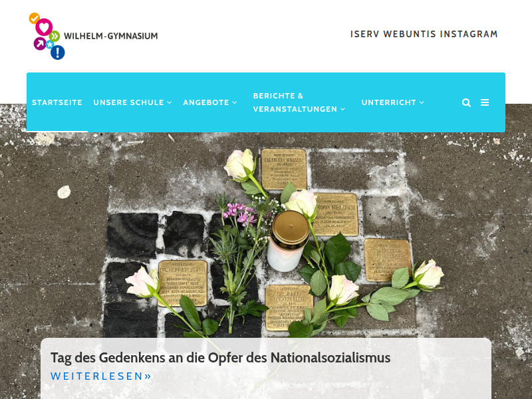
Task: Open the hamburger menu icon
Action: [x=485, y=102]
